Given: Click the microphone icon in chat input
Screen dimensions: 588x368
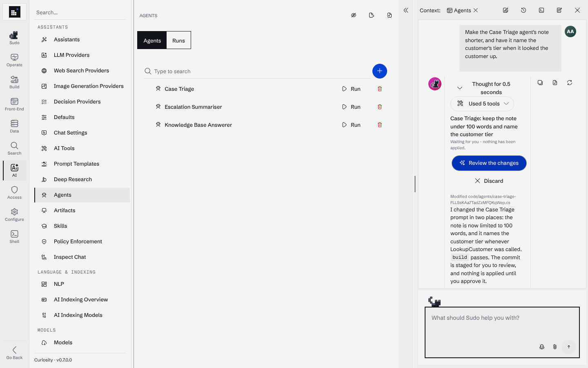Looking at the screenshot, I should coord(542,347).
